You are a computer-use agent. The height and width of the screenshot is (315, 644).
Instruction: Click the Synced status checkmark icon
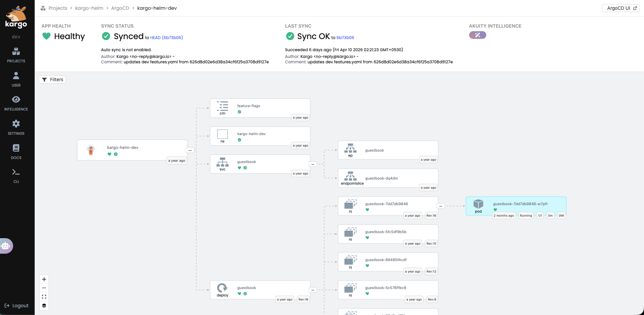click(106, 36)
